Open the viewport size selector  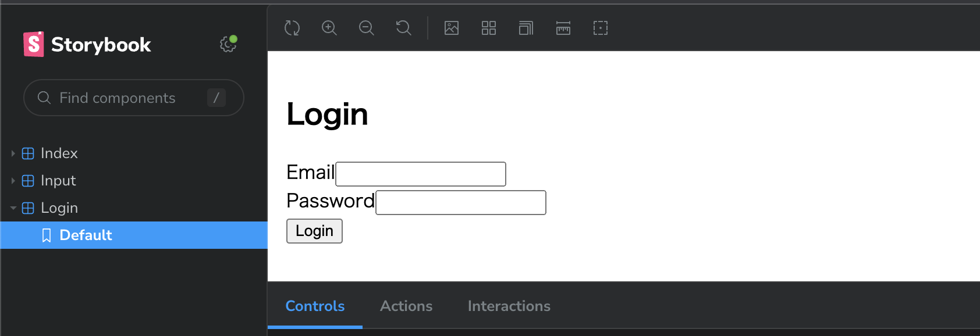(x=525, y=28)
